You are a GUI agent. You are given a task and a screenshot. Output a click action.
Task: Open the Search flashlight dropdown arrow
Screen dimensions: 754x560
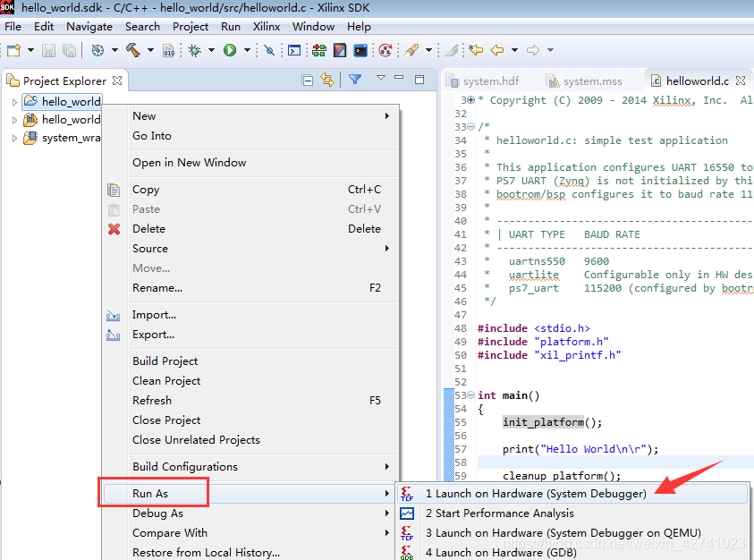(428, 50)
